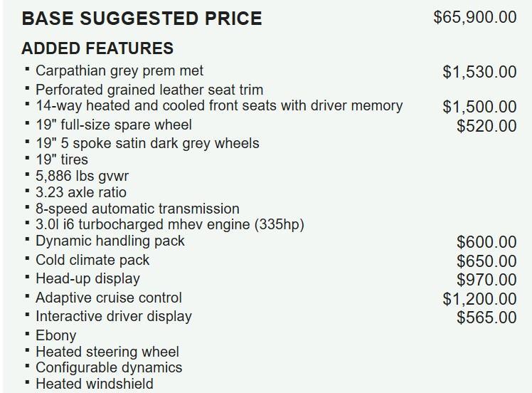Click the 5 spoke satin dark grey wheels item
The height and width of the screenshot is (393, 532).
pos(147,143)
